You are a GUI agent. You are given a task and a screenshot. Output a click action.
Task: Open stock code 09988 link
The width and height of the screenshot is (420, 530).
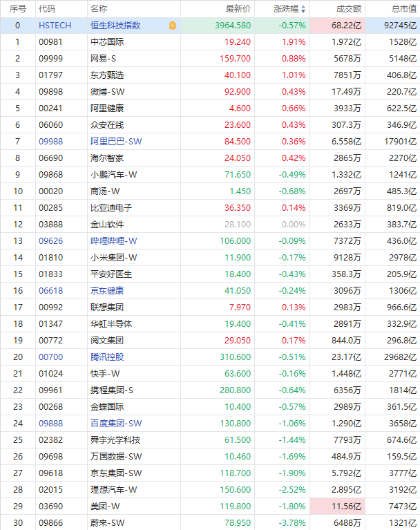[50, 141]
